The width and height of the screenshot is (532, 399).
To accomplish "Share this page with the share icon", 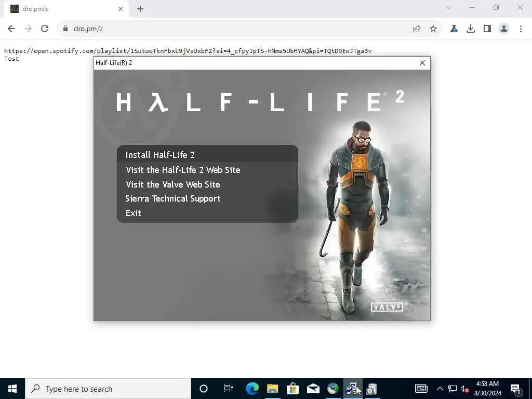I will click(417, 29).
